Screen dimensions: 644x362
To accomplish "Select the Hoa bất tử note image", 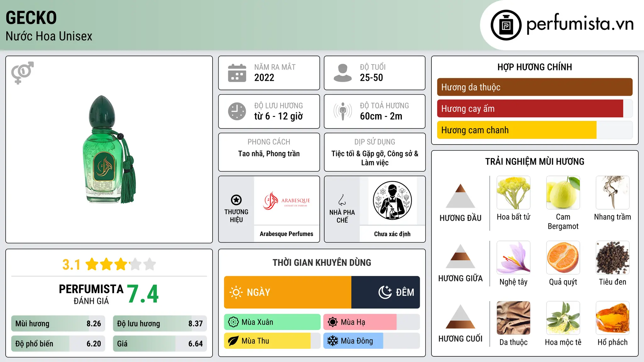I will coord(514,193).
